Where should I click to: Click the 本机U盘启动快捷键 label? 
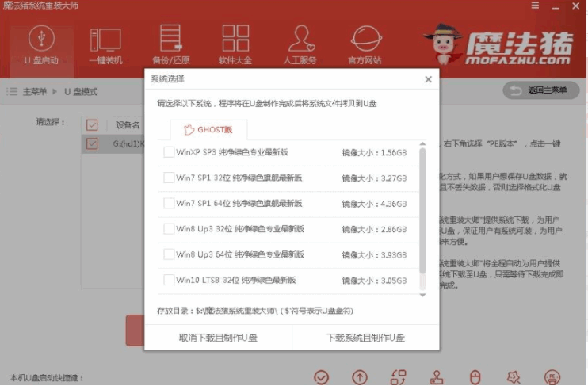(47, 378)
